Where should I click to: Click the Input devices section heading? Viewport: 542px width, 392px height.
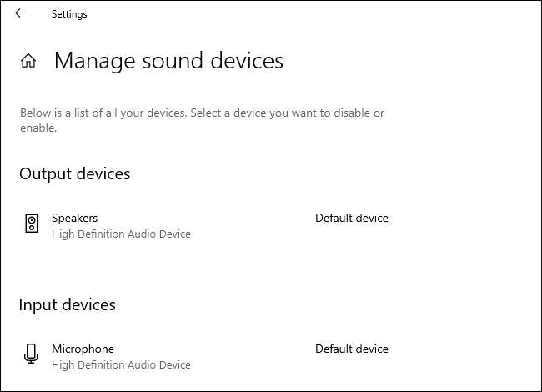(x=67, y=304)
